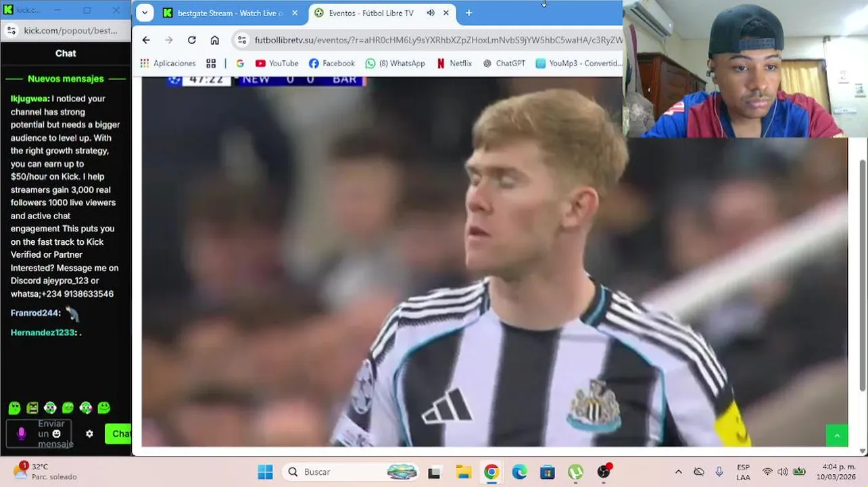The height and width of the screenshot is (487, 868).
Task: Open File Explorer from the taskbar
Action: click(x=463, y=472)
